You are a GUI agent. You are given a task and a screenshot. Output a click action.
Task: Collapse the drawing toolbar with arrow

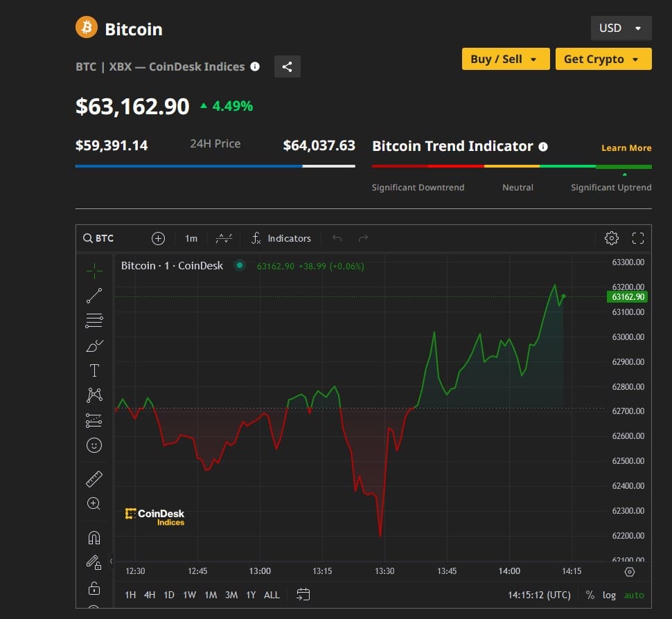pos(111,561)
